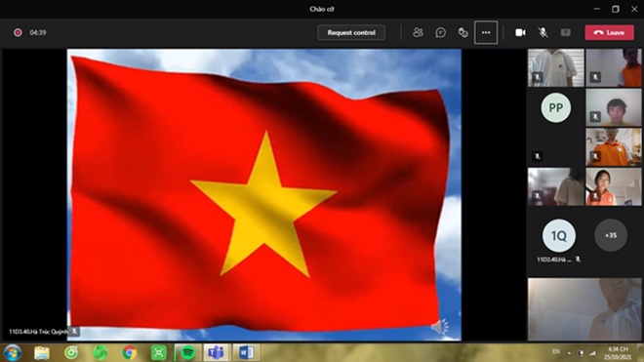Click the share content icon
The height and width of the screenshot is (362, 644).
tap(566, 32)
